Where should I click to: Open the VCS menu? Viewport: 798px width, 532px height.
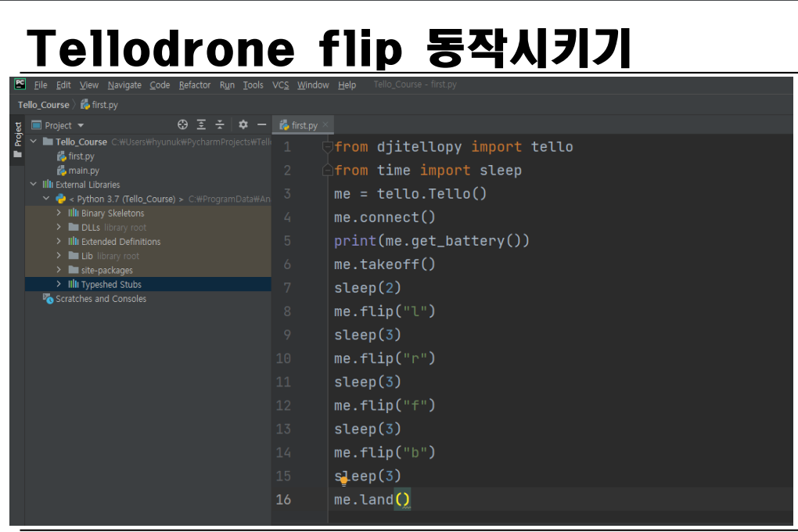point(280,85)
